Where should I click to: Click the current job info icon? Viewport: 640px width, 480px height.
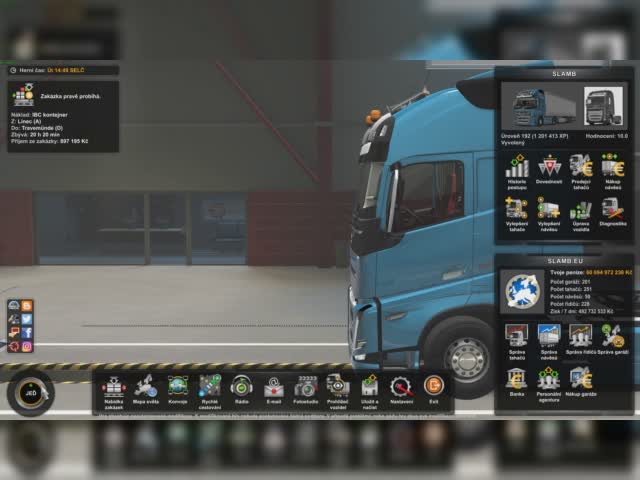[23, 95]
